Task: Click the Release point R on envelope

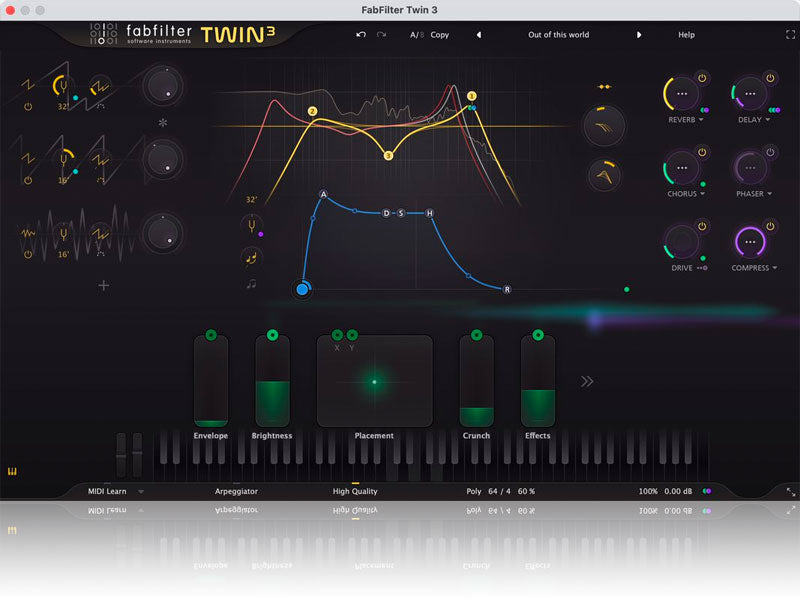Action: (x=507, y=289)
